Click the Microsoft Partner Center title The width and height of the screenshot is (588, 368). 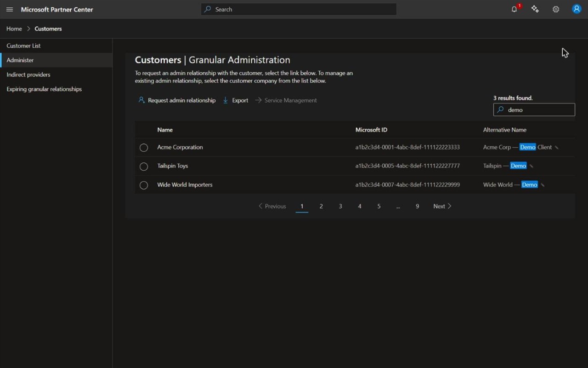(x=57, y=9)
